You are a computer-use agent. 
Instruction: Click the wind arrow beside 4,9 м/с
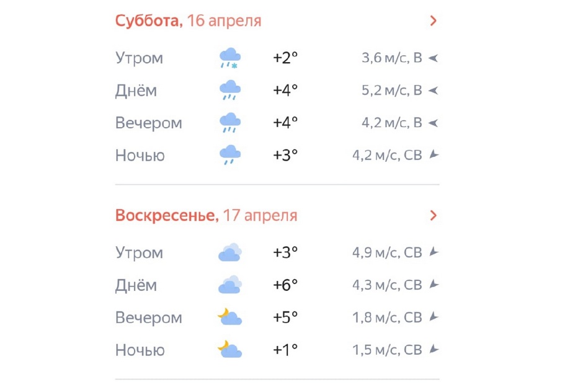coord(434,252)
